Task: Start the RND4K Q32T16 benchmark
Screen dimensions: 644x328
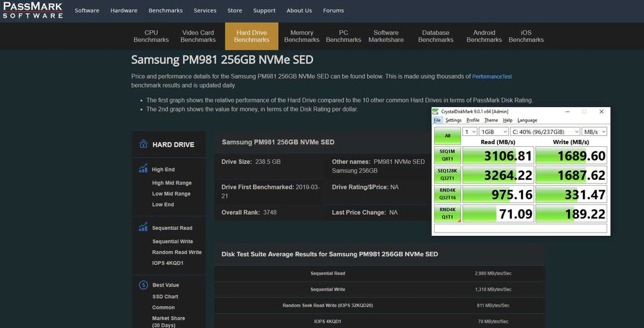Action: pos(447,194)
